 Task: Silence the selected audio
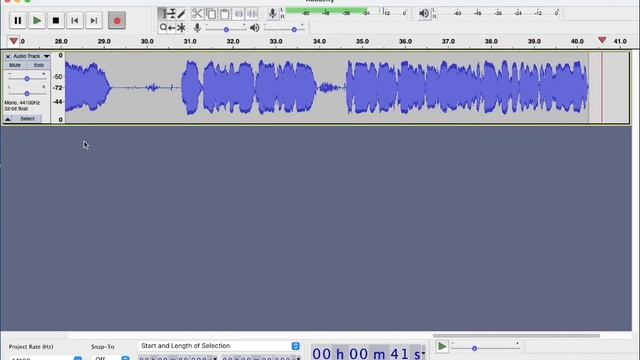tap(252, 14)
